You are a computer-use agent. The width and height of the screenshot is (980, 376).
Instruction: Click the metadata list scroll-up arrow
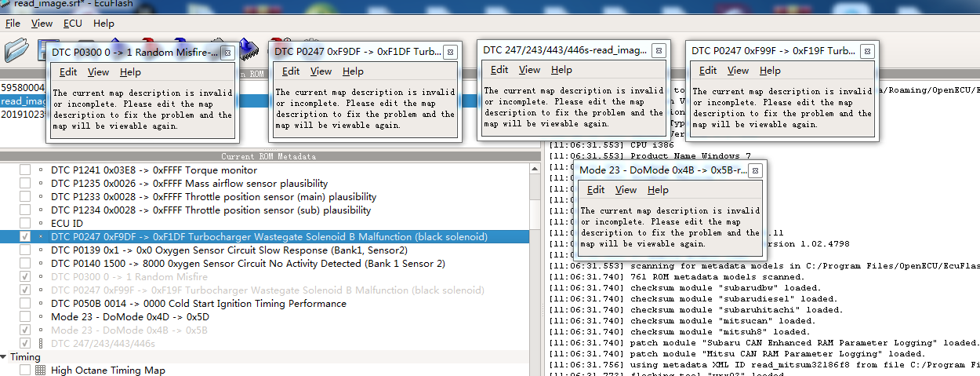[535, 169]
